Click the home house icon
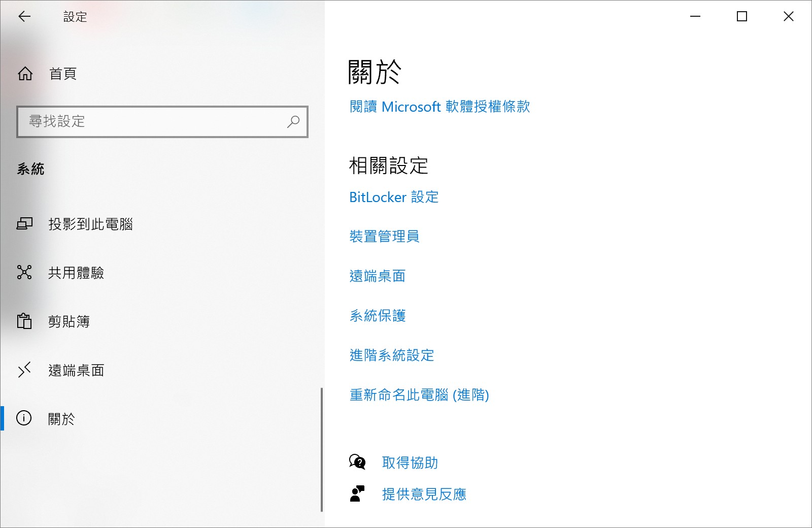 pyautogui.click(x=25, y=74)
